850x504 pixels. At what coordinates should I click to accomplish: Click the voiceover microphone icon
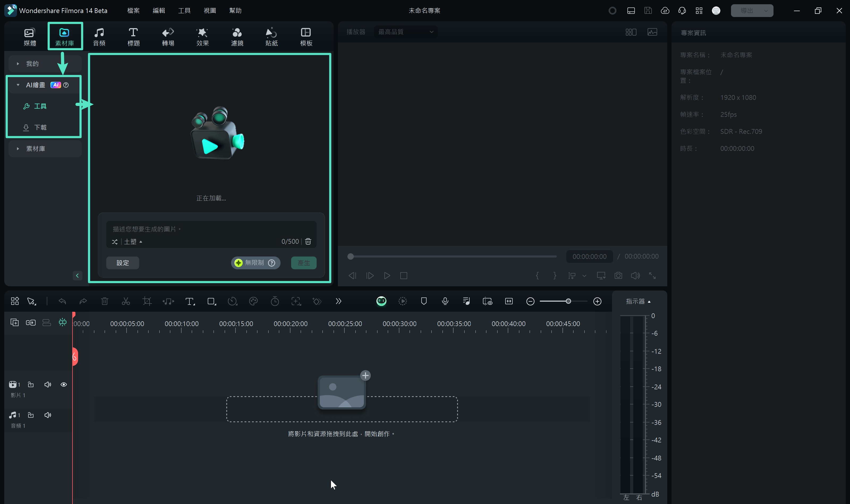coord(445,301)
